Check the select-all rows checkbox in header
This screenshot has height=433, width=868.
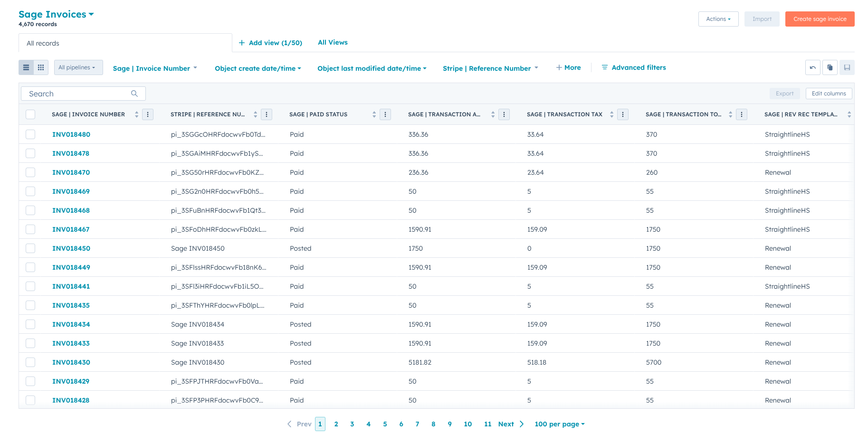pyautogui.click(x=30, y=114)
